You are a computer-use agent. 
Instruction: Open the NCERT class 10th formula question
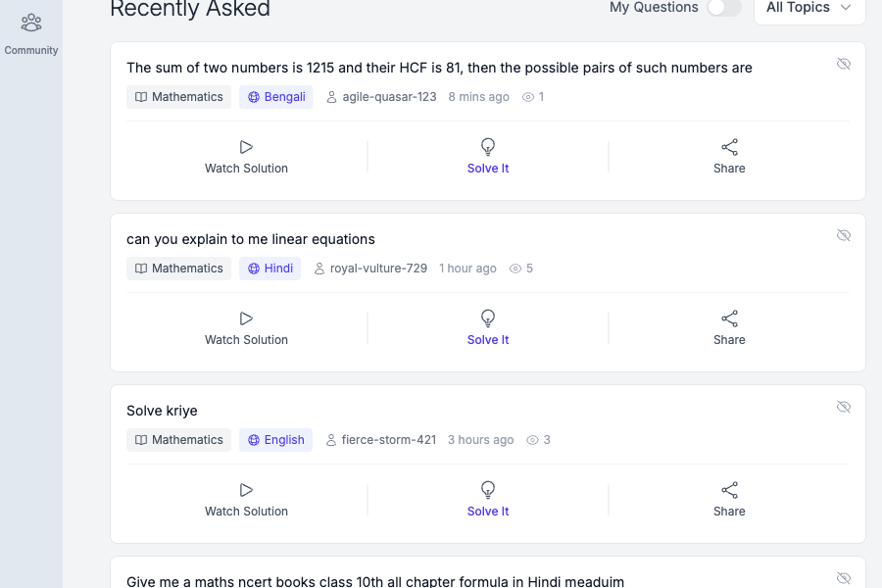(x=375, y=581)
